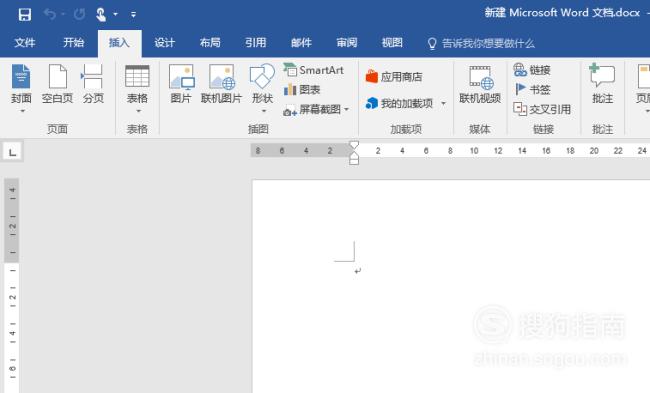This screenshot has height=393, width=650.
Task: Save the document with the floppy disk icon
Action: (25, 15)
